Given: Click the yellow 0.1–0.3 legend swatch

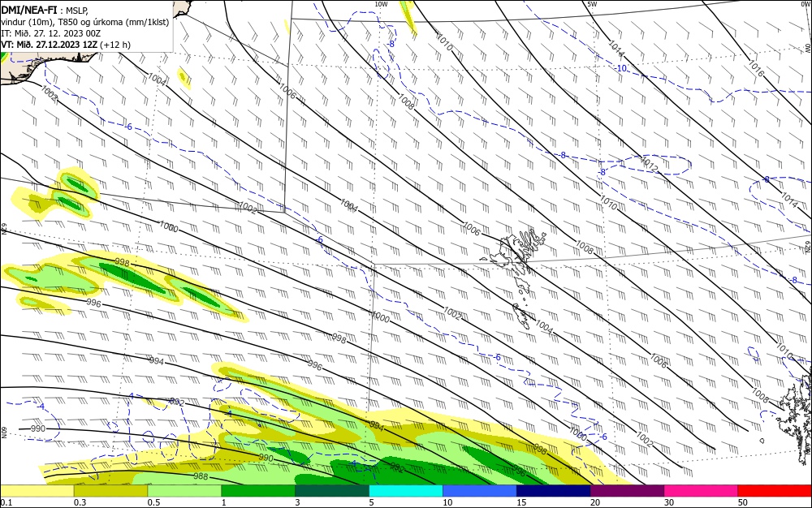Looking at the screenshot, I should tap(37, 491).
